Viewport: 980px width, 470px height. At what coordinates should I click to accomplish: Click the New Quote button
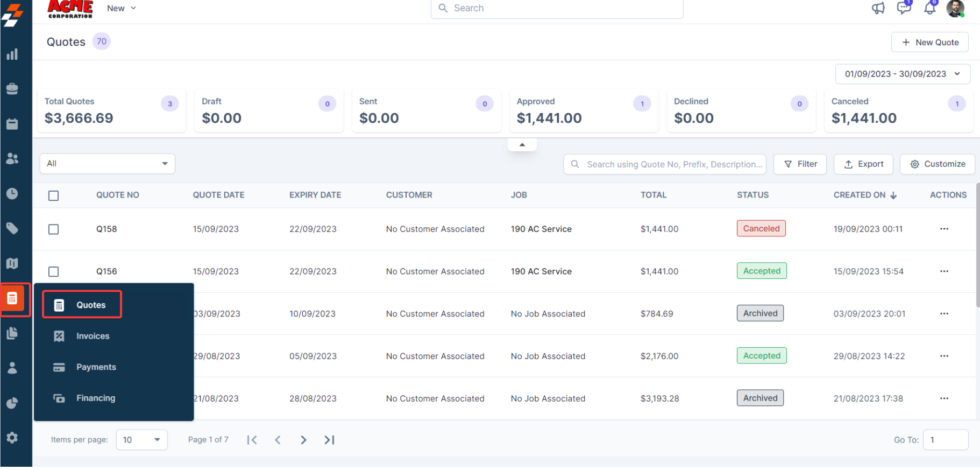(x=929, y=43)
